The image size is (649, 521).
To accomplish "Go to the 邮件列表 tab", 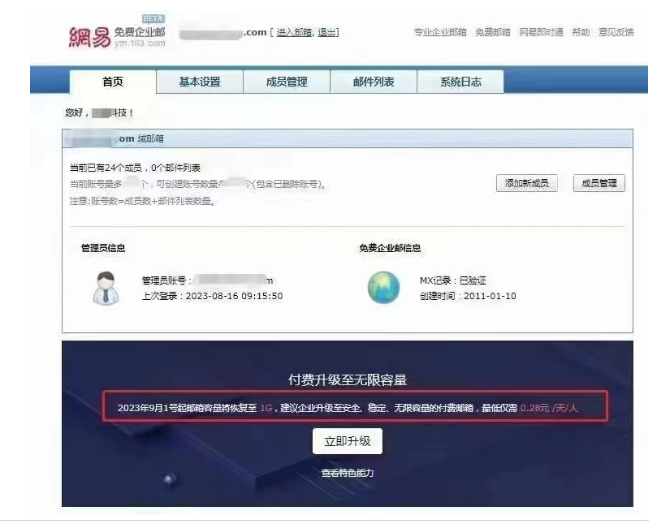I will [x=373, y=82].
